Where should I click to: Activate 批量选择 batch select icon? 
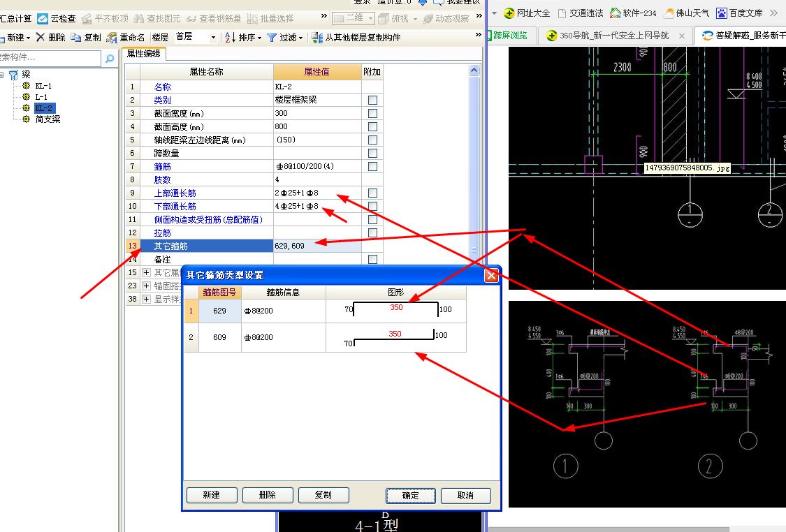coord(252,19)
